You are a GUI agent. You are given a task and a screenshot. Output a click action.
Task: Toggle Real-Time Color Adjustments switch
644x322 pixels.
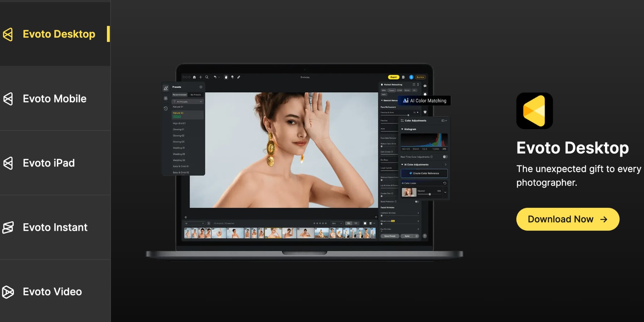point(445,157)
